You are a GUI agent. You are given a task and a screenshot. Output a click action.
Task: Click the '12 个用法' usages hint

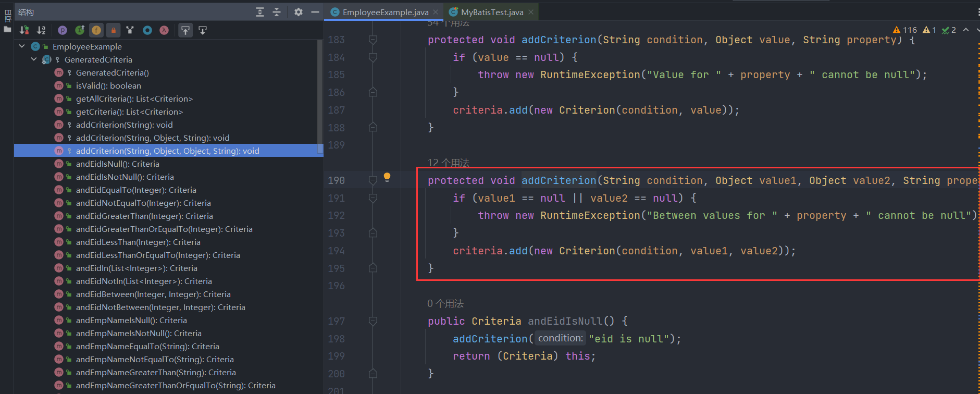(x=448, y=163)
